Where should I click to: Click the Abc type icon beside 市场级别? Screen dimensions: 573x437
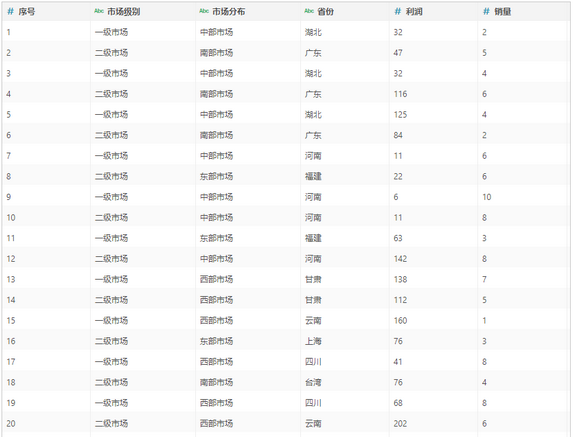click(x=99, y=11)
